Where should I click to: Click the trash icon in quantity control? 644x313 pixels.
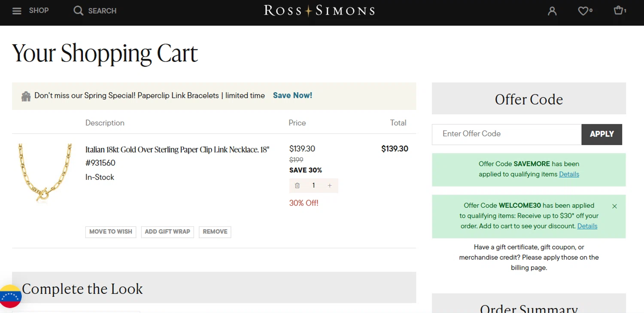(x=297, y=185)
